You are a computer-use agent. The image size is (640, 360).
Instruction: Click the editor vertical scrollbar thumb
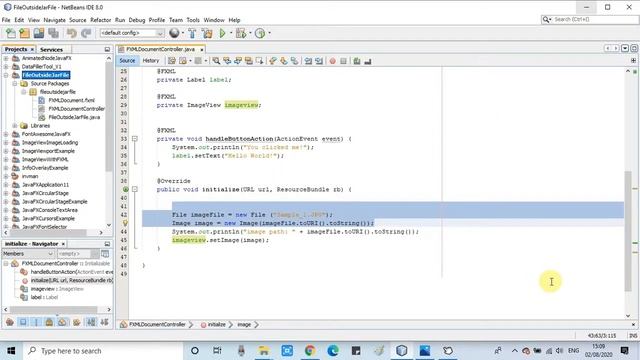628,231
